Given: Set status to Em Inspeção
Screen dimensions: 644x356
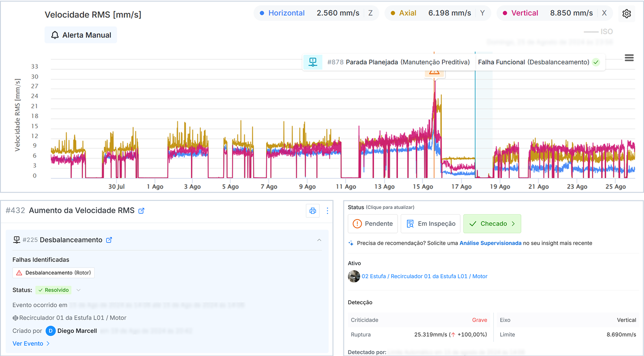Looking at the screenshot, I should pyautogui.click(x=430, y=224).
